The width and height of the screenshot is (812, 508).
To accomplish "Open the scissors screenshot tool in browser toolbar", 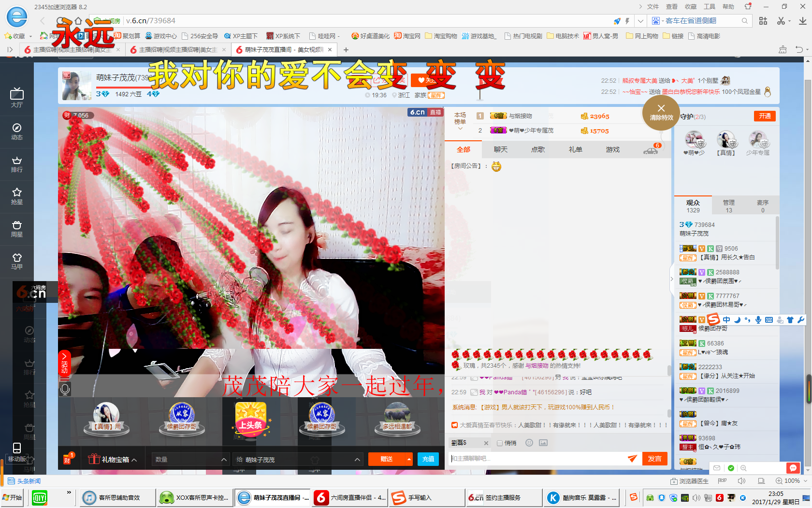I will click(x=781, y=21).
